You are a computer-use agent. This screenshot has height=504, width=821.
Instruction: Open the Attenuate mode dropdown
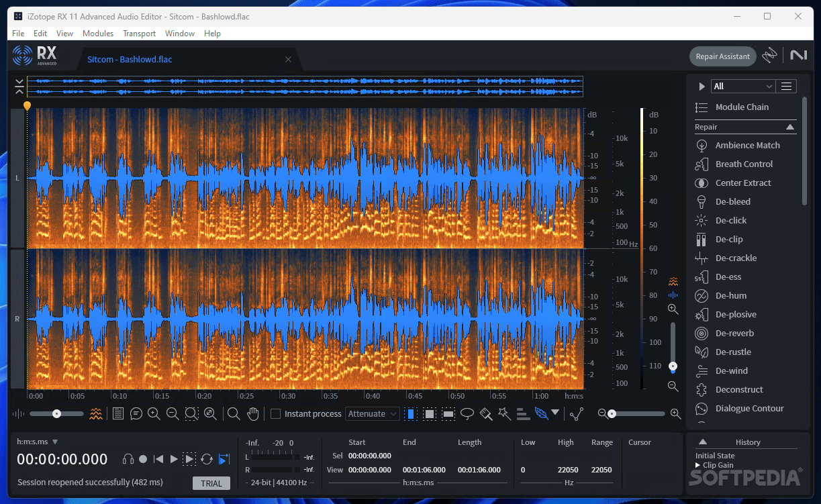click(373, 414)
